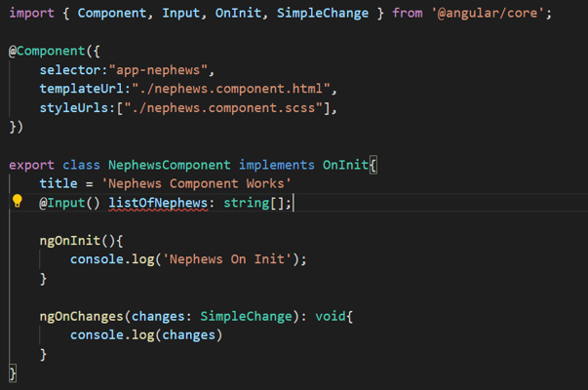The width and height of the screenshot is (588, 390).
Task: Click the styleUrls property key
Action: pyautogui.click(x=74, y=108)
